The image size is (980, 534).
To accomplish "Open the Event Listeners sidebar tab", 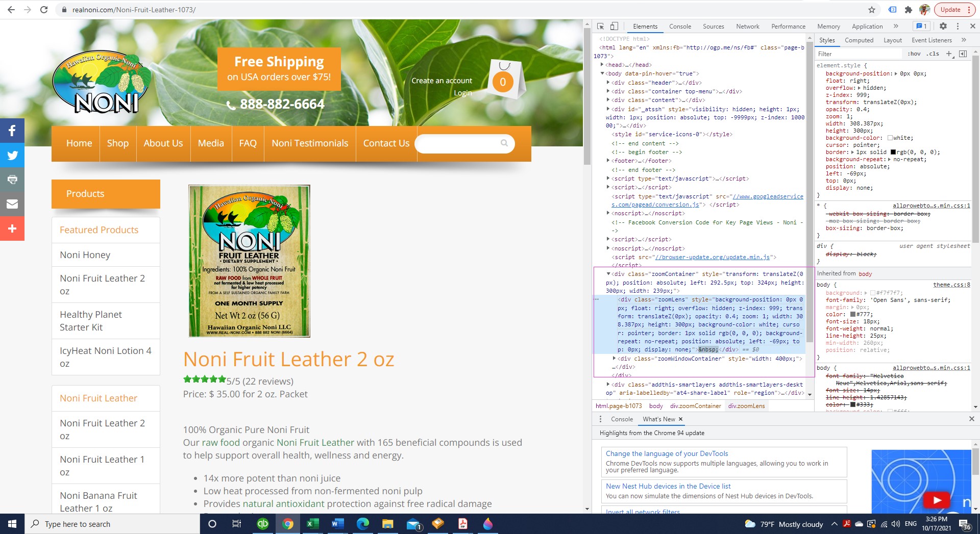I will (932, 40).
